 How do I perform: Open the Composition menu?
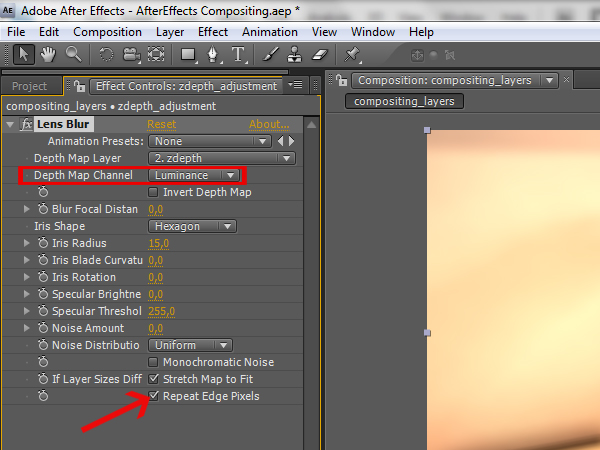point(107,32)
